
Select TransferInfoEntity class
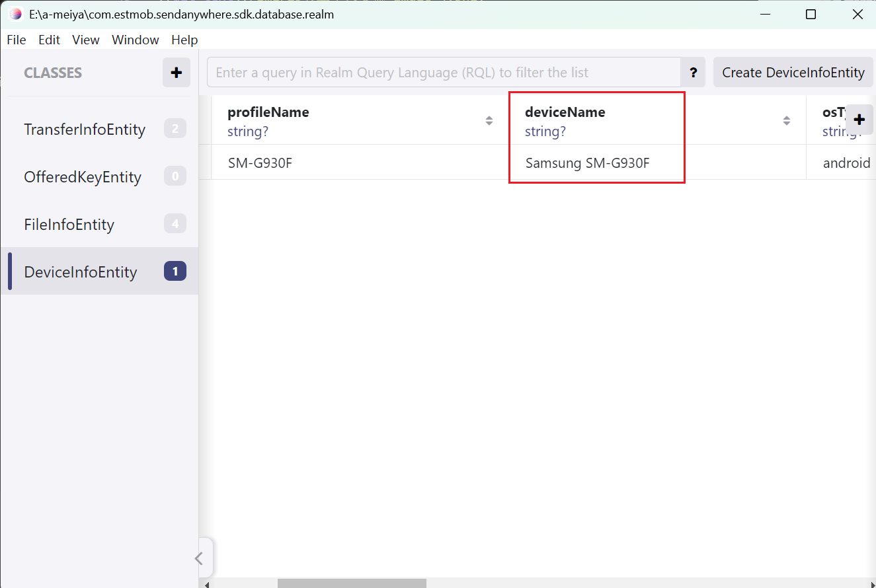[x=85, y=129]
